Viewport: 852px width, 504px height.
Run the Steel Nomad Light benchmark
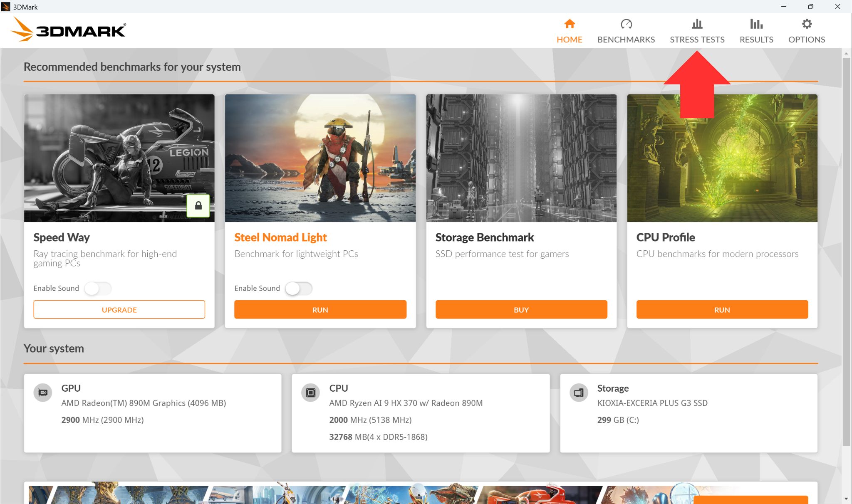pos(320,310)
